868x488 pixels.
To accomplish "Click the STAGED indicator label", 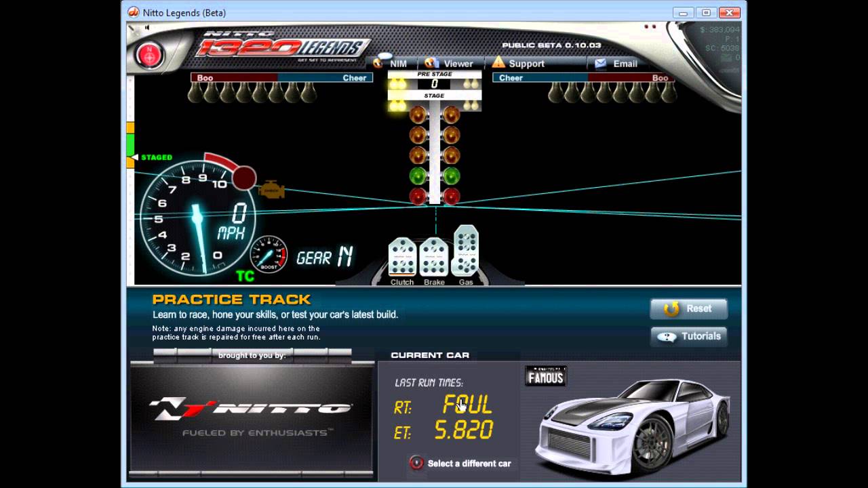I will point(157,157).
